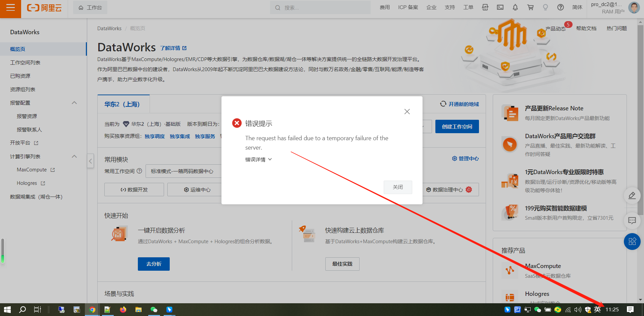Image resolution: width=644 pixels, height=316 pixels.
Task: Click the DataWorks breadcrumb link
Action: pyautogui.click(x=109, y=29)
